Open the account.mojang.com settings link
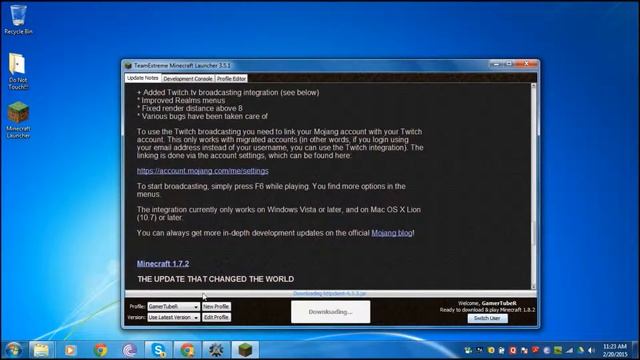This screenshot has width=640, height=360. (x=202, y=171)
